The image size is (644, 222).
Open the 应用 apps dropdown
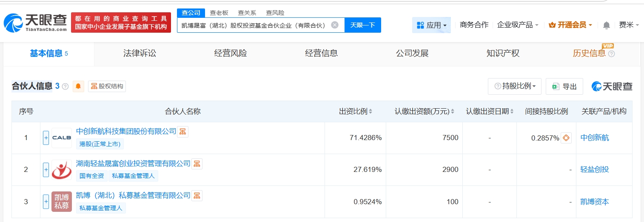[x=431, y=25]
